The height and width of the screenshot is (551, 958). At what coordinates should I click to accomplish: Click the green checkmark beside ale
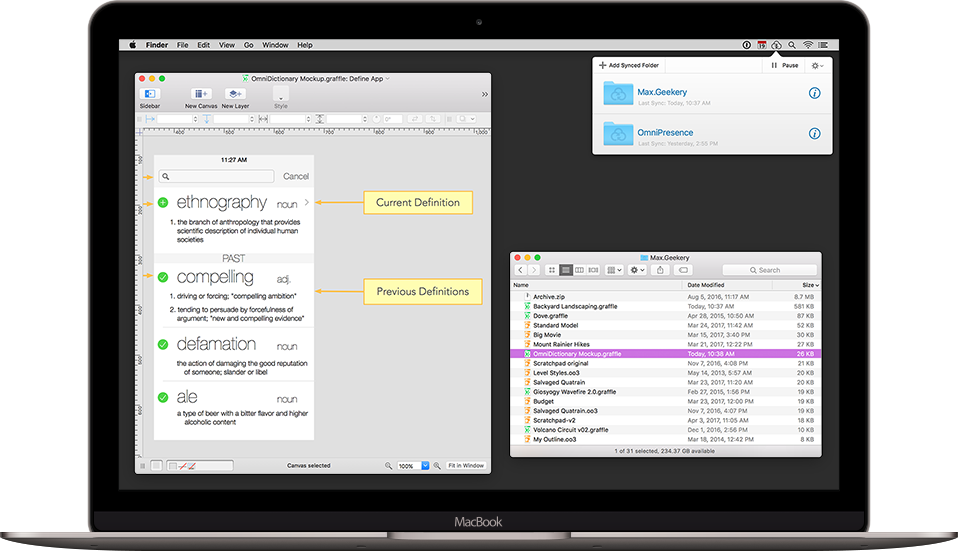coord(163,398)
